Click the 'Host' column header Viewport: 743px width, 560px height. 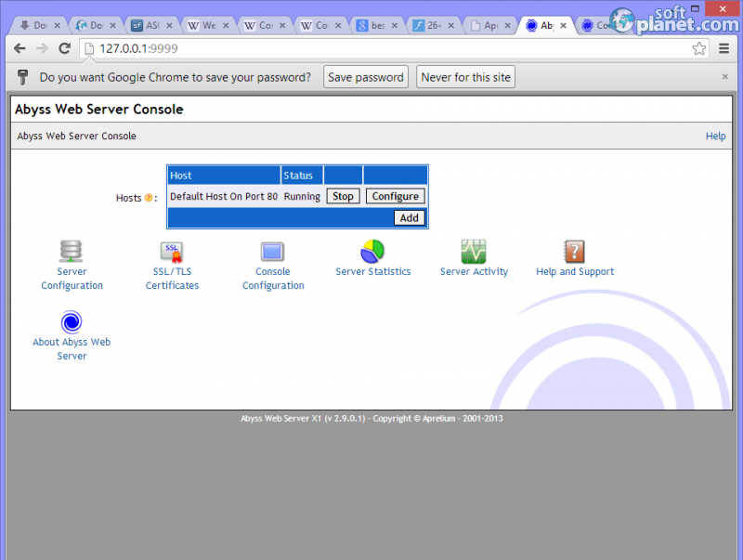click(224, 176)
